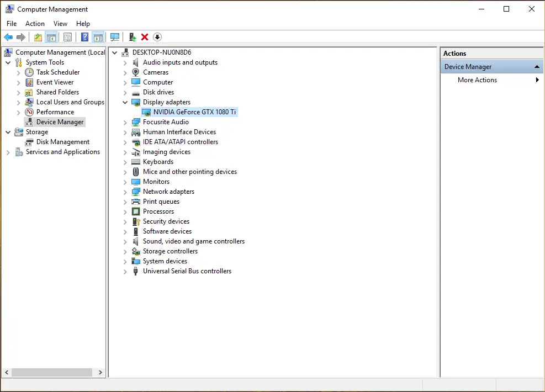Open the File menu
Viewport: 545px width, 392px height.
pos(12,24)
